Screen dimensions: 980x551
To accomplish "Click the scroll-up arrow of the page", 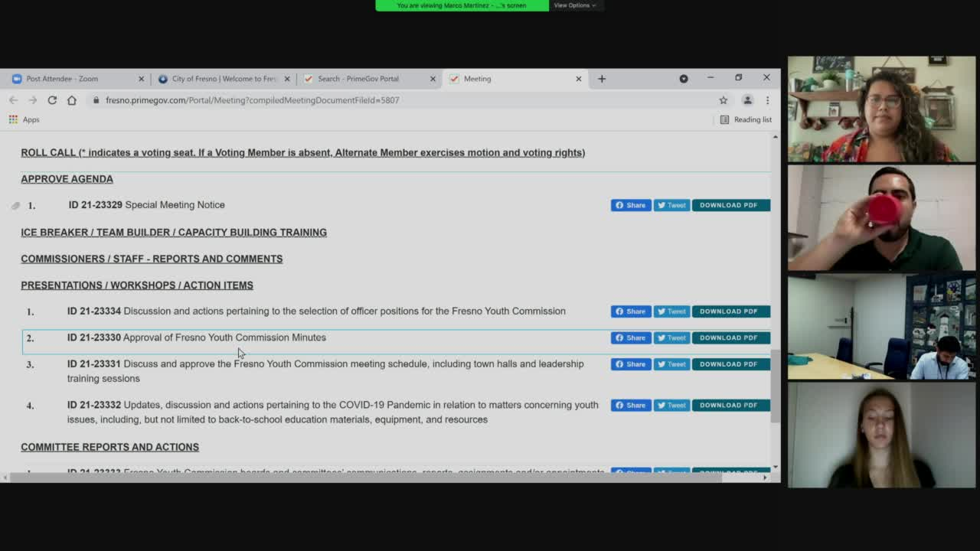I will [775, 136].
